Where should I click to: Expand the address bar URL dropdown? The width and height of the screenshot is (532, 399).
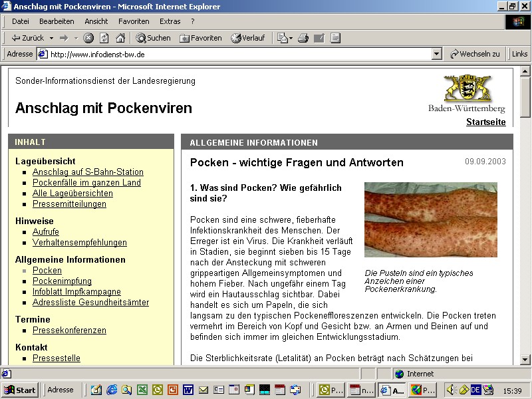tap(437, 54)
